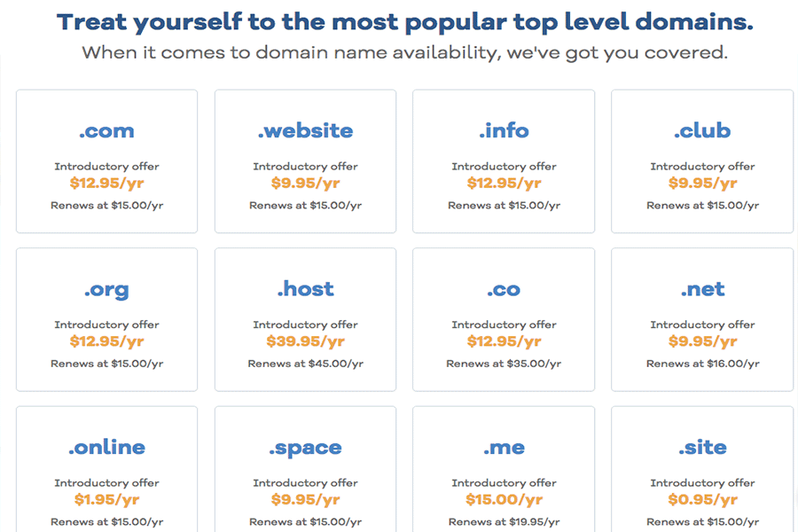Choose the .website domain heading
Screen dimensions: 798x532
tap(305, 131)
